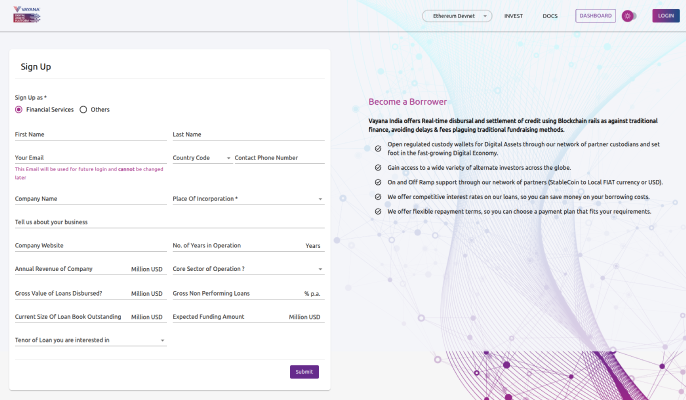
Task: Toggle the light/dark theme switch
Action: pyautogui.click(x=629, y=16)
